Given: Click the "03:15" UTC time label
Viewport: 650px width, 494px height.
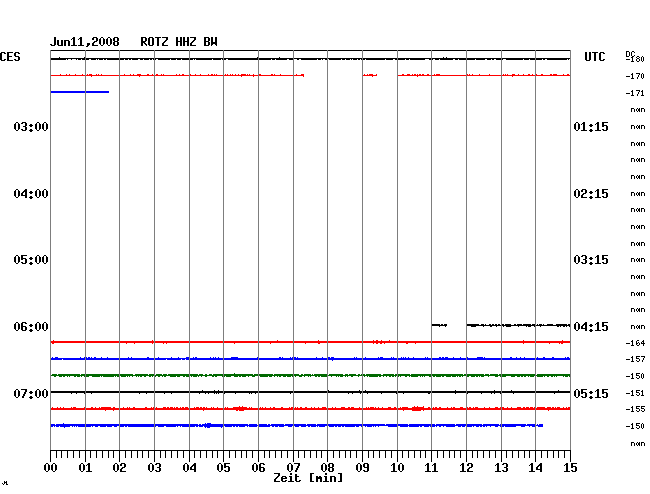Looking at the screenshot, I should tap(591, 260).
